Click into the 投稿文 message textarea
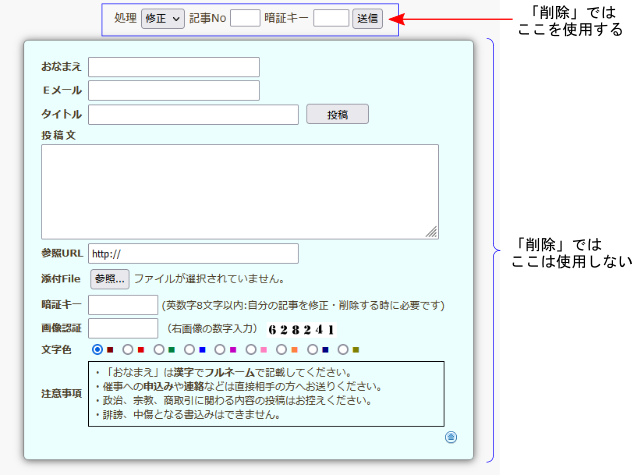Image resolution: width=632 pixels, height=475 pixels. click(x=239, y=191)
